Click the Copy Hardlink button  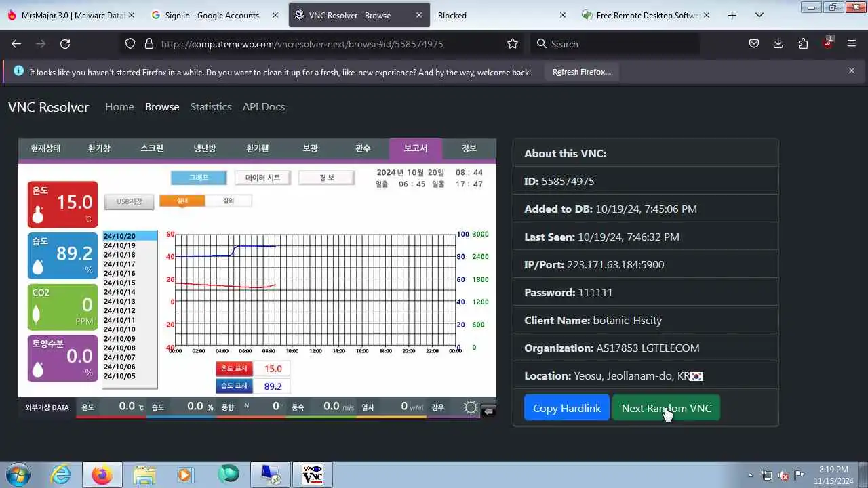tap(567, 408)
